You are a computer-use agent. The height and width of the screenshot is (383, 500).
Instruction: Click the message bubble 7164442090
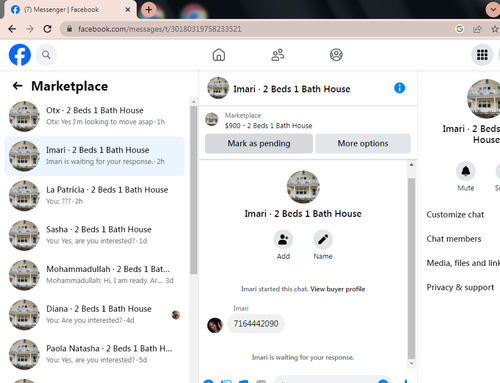pyautogui.click(x=256, y=324)
